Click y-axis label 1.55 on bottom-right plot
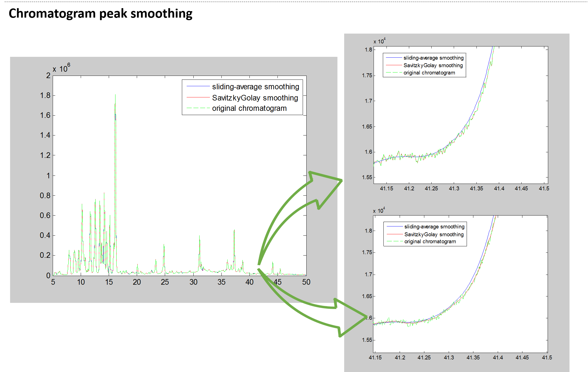Image resolution: width=588 pixels, height=372 pixels. point(367,340)
